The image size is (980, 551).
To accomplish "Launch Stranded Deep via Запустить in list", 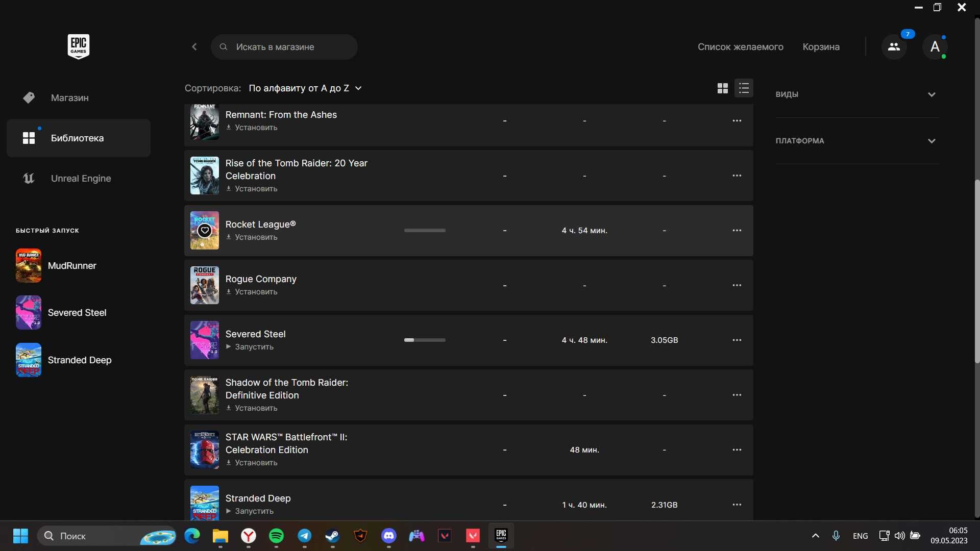I will point(250,511).
